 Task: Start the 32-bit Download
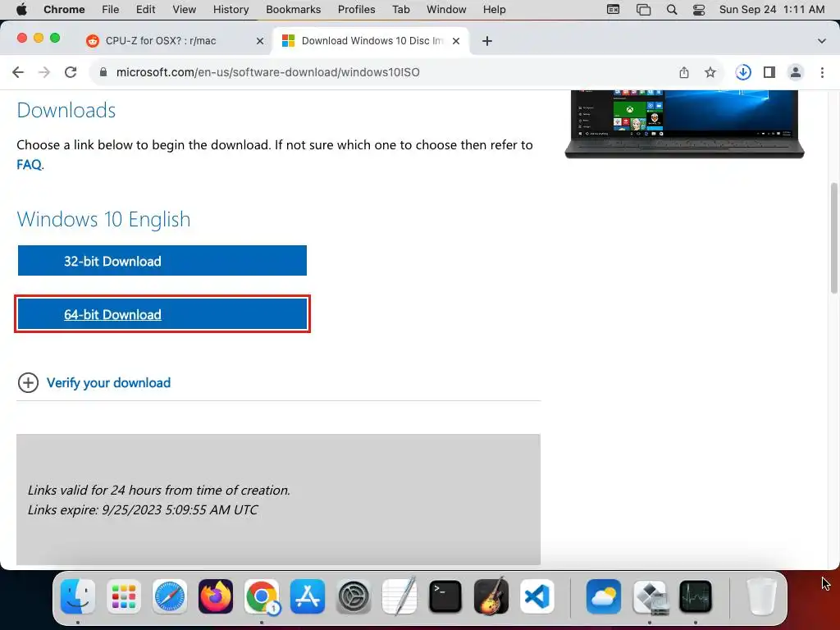(x=162, y=261)
